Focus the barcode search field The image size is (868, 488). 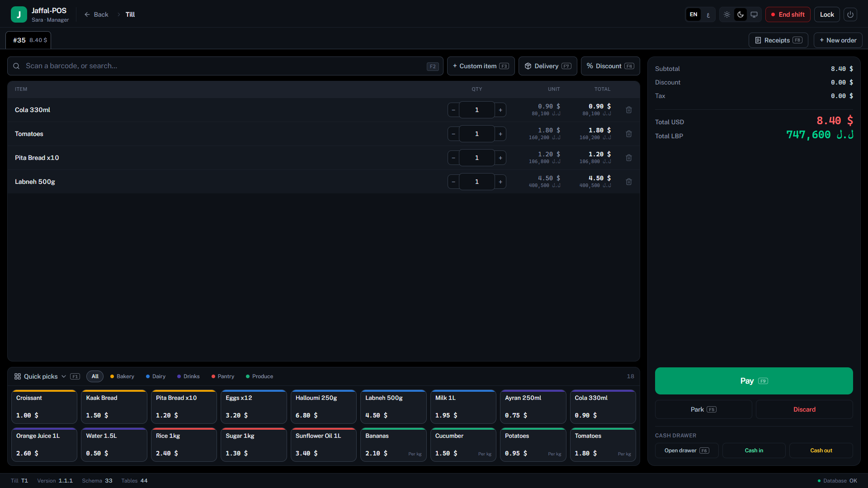coord(226,66)
